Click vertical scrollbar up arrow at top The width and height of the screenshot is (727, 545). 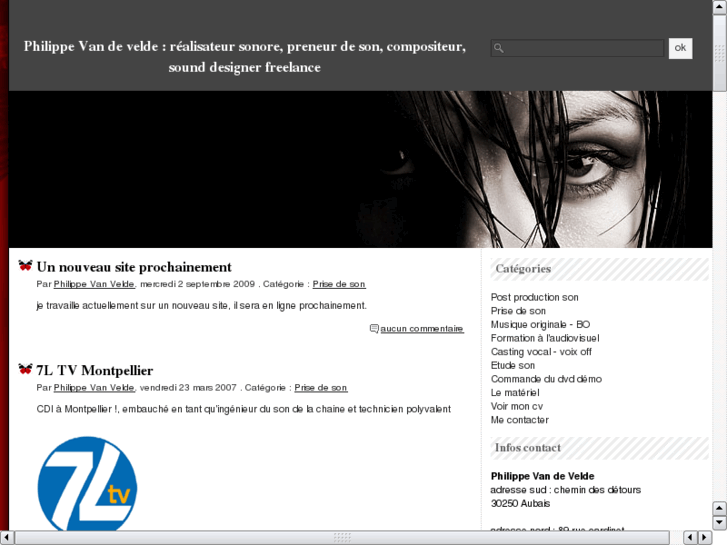719,7
